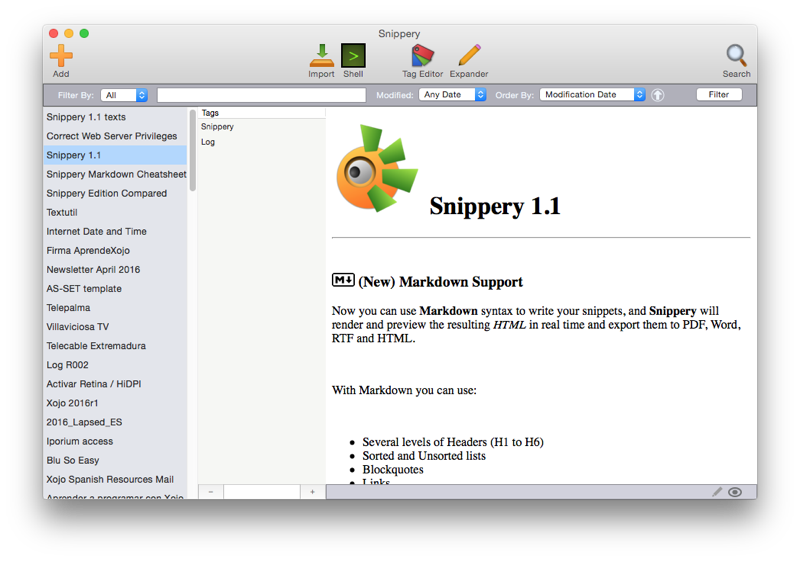Select Internet Date and Time snippet

[x=115, y=232]
